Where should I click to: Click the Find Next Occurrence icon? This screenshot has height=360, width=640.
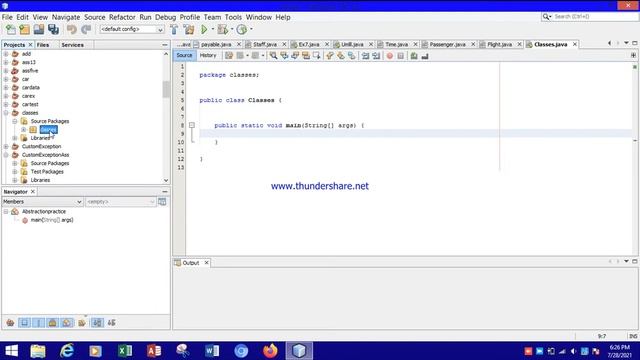pos(295,56)
